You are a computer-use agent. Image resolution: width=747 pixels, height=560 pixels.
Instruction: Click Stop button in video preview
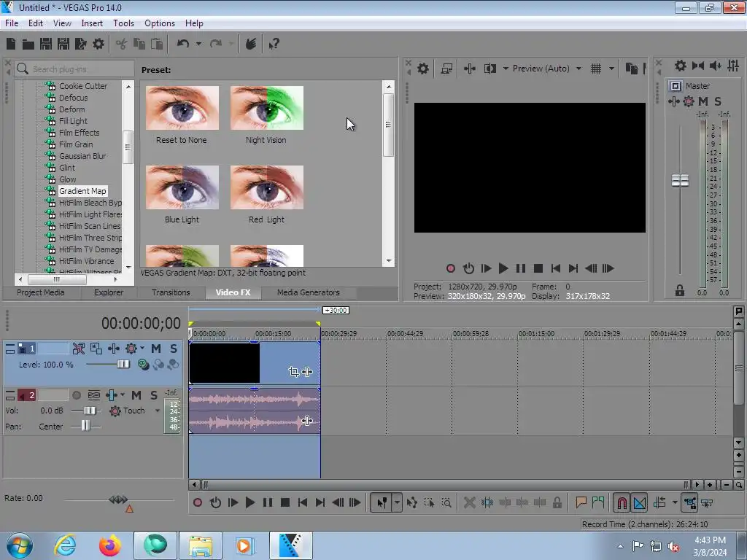538,268
